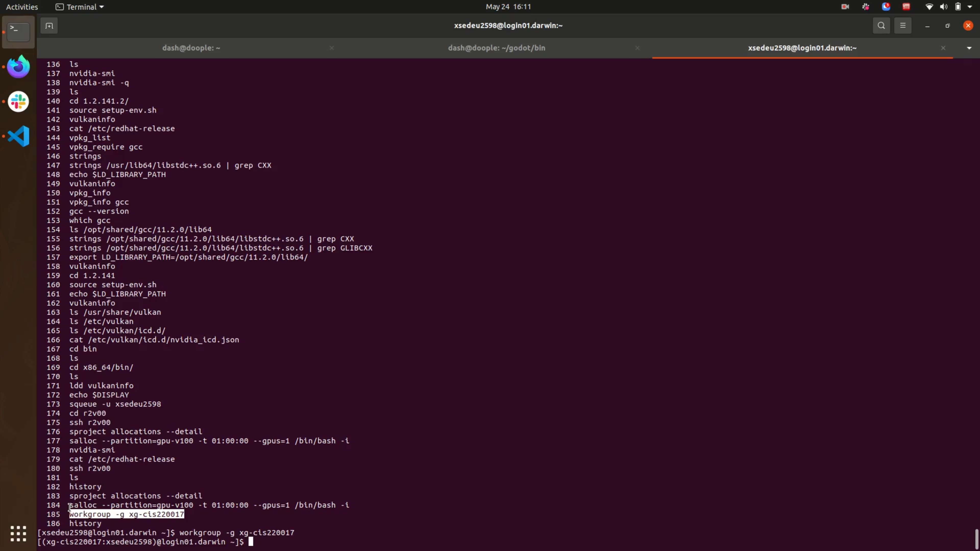Screen dimensions: 980x551
Task: Click 'nvidia-smi -q' on line 138
Action: (99, 83)
